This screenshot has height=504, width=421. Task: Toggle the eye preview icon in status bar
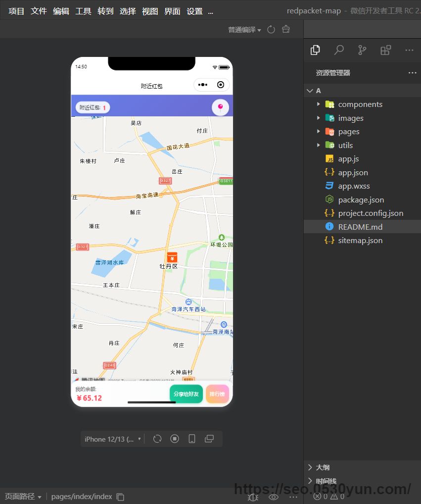click(x=274, y=497)
